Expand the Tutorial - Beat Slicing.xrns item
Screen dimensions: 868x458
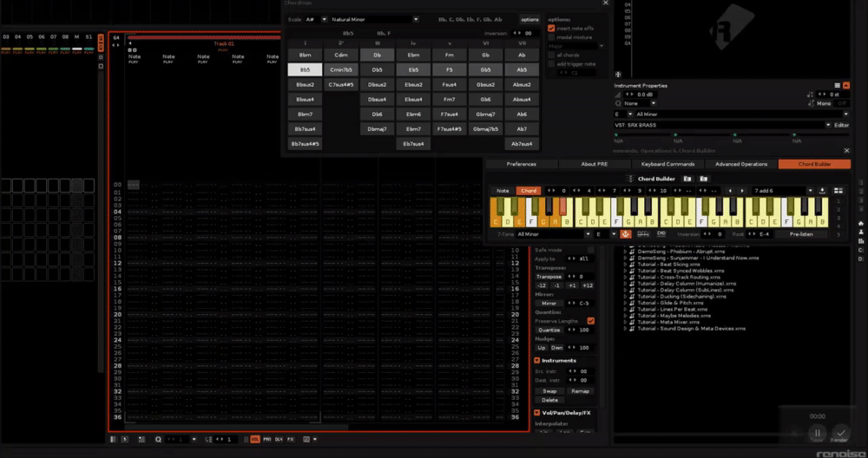[x=625, y=264]
